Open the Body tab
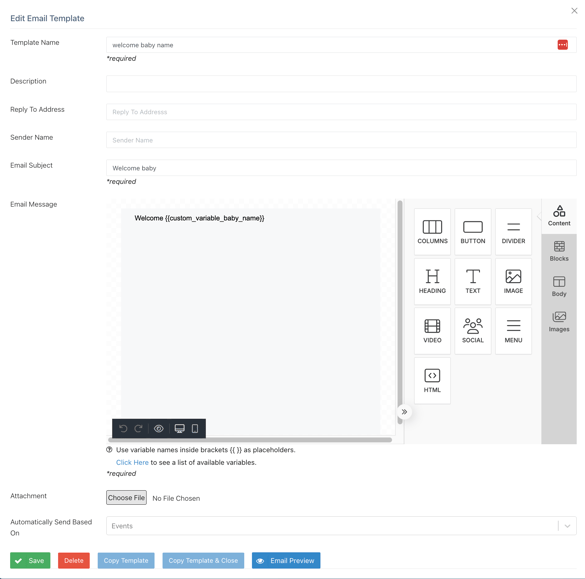 (559, 287)
